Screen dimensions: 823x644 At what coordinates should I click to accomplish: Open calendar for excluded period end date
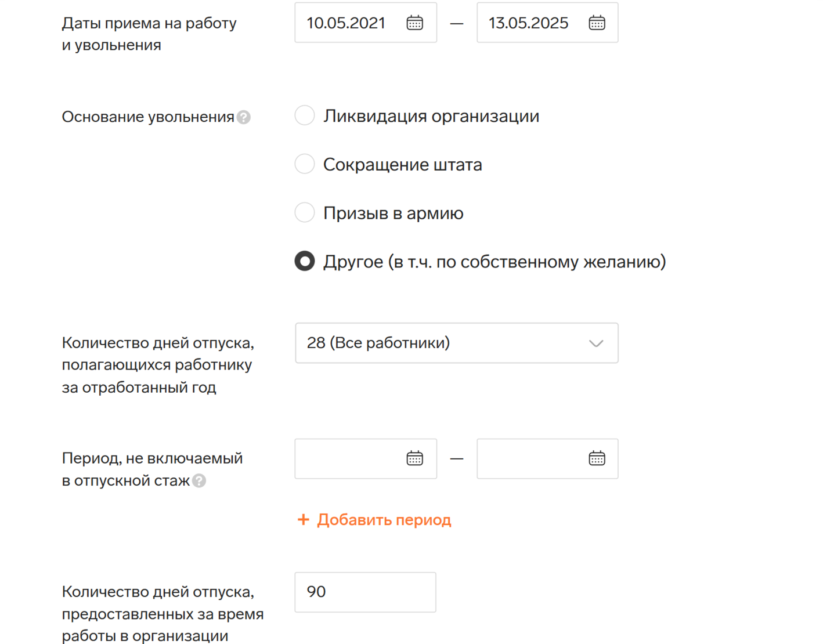click(x=597, y=458)
